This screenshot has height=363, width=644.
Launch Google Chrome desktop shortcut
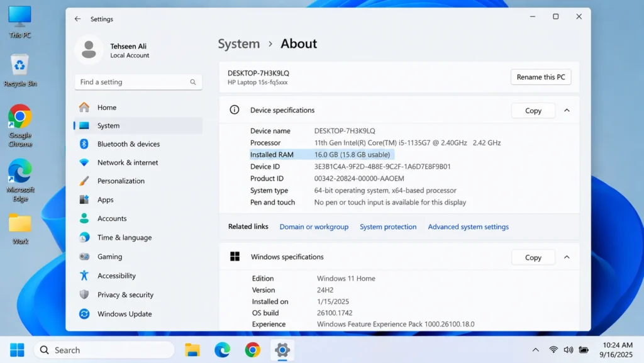tap(19, 126)
